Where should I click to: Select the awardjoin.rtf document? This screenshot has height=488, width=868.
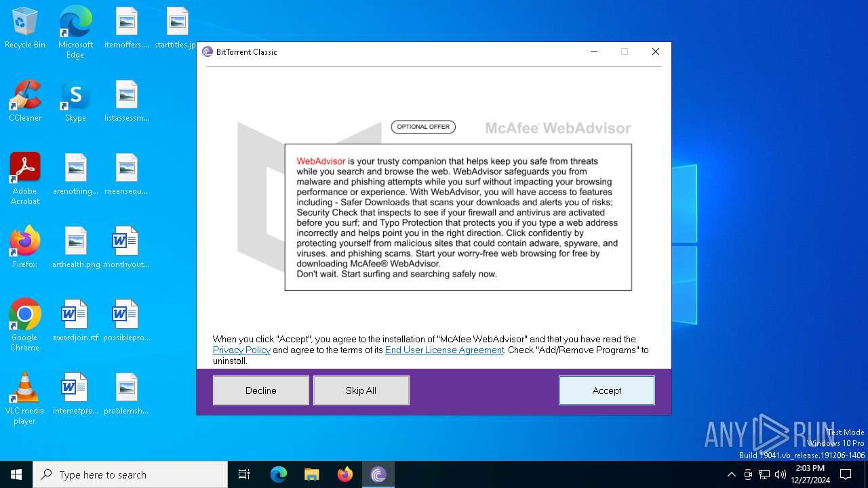click(75, 321)
